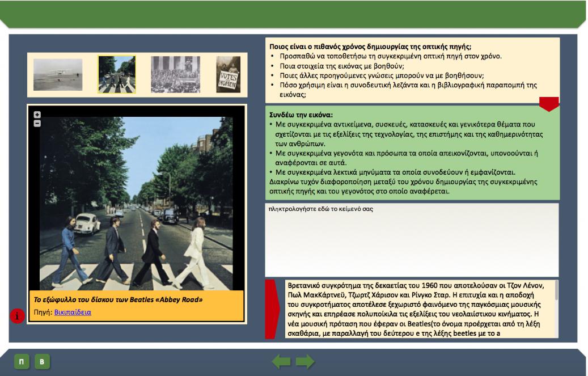Select the Votes for Women thumbnail
The image size is (588, 376).
click(x=229, y=74)
